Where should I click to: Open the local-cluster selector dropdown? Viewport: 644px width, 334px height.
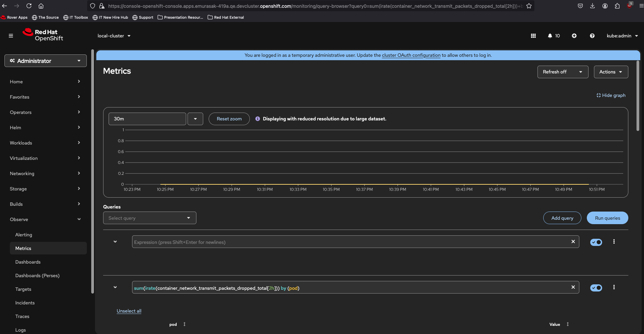[x=114, y=36]
